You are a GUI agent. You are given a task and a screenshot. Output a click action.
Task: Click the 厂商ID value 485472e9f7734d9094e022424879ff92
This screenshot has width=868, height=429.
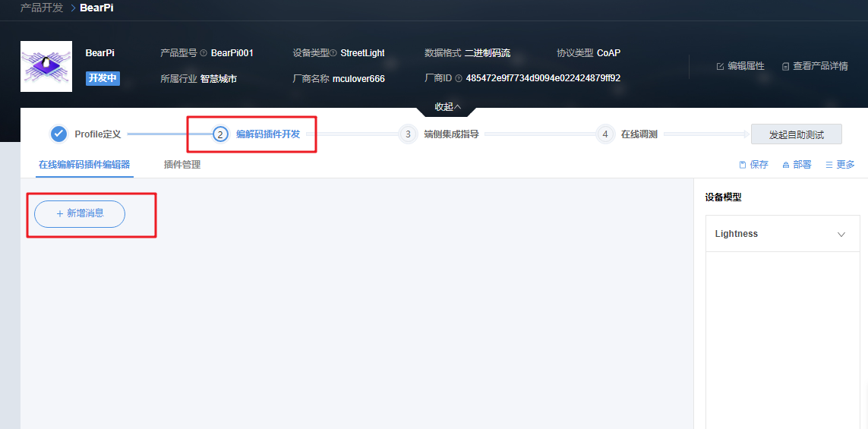pyautogui.click(x=543, y=78)
